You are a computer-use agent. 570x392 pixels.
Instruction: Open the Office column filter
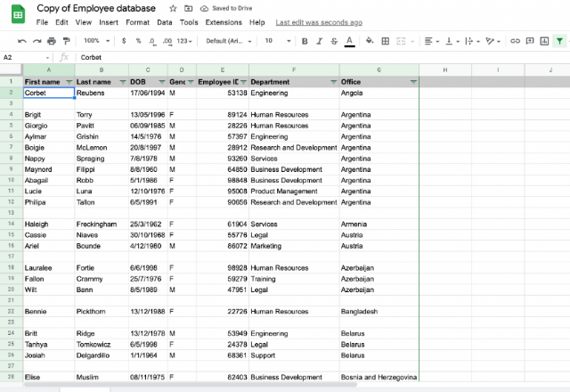(x=413, y=82)
